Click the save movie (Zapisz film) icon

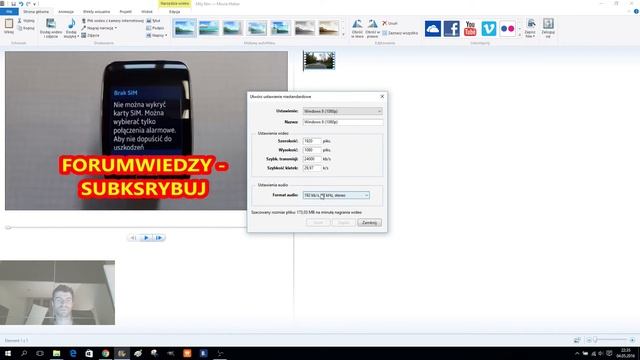(531, 24)
